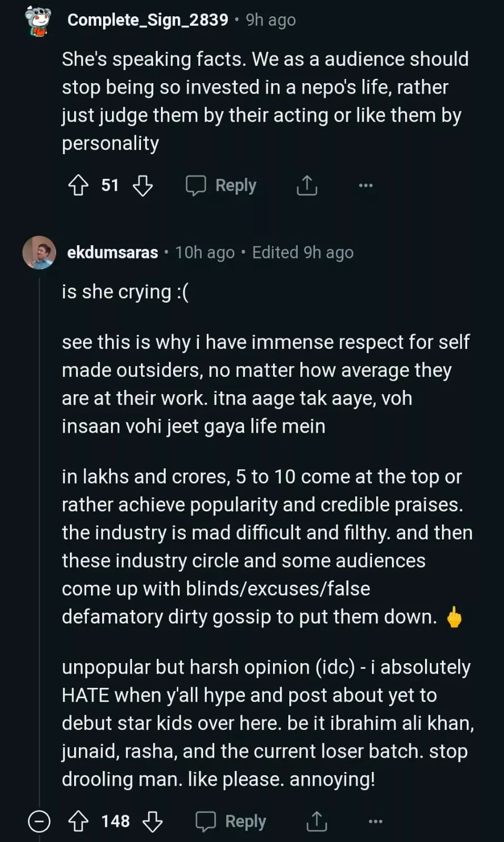Image resolution: width=504 pixels, height=842 pixels.
Task: Open Complete_Sign_2839's avatar profile
Action: click(x=37, y=21)
